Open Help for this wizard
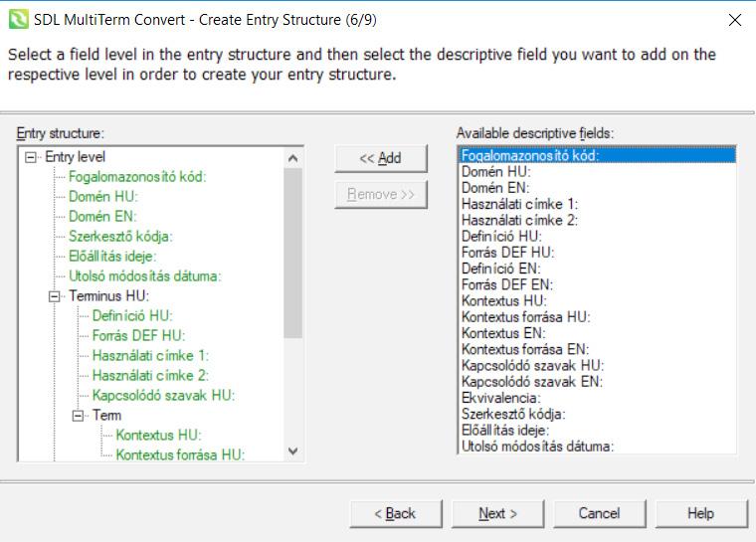 click(701, 513)
